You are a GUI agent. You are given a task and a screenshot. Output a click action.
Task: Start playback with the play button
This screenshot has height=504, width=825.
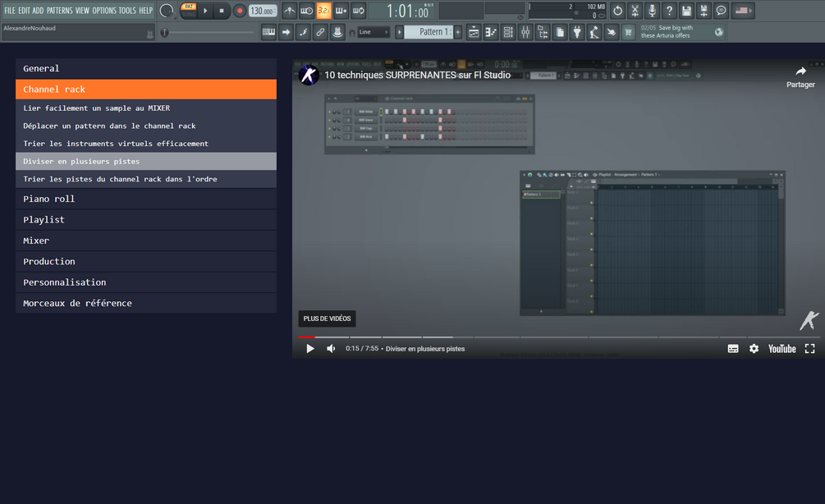(x=206, y=11)
